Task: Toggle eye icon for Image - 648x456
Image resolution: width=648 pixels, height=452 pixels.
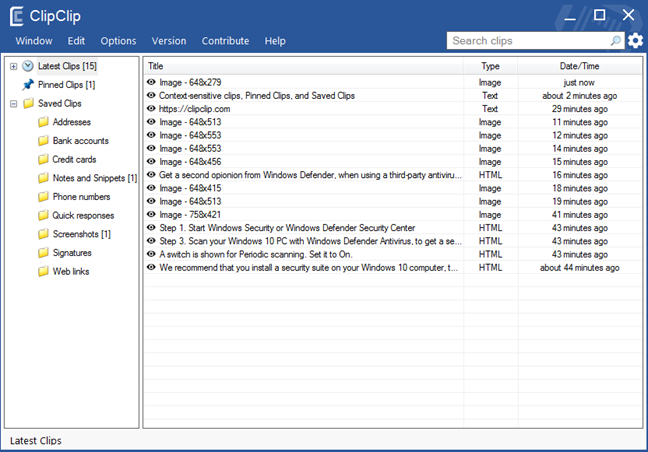Action: click(x=151, y=162)
